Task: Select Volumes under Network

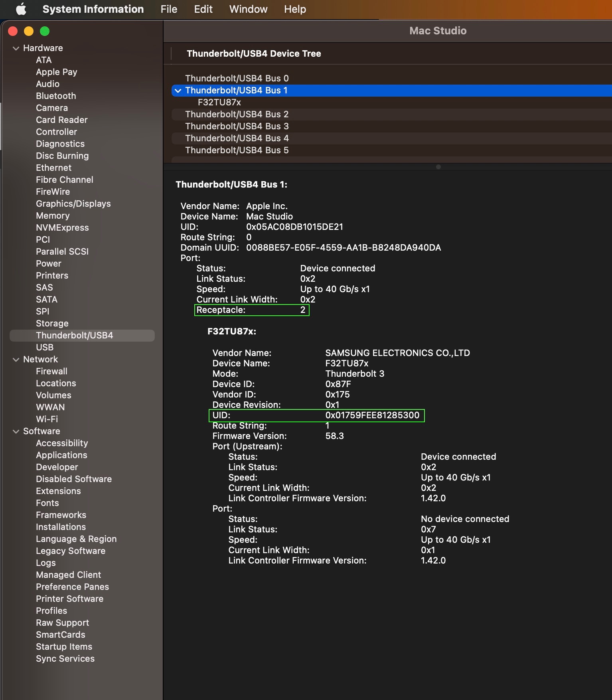Action: pyautogui.click(x=53, y=395)
